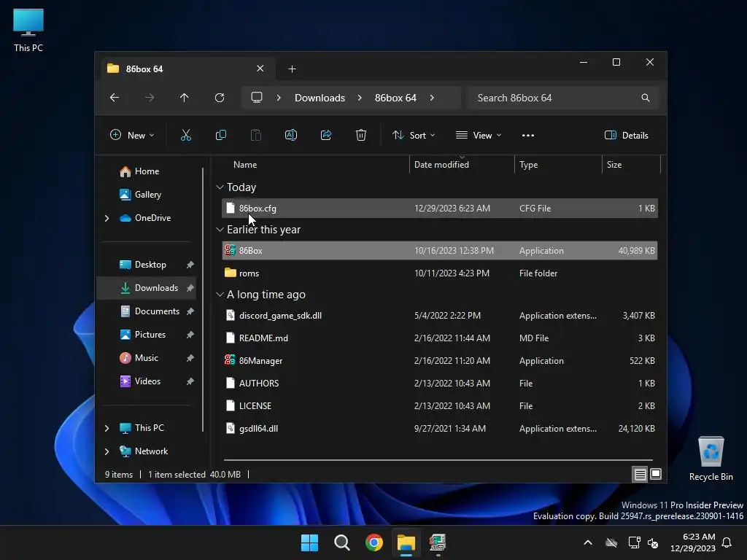The image size is (747, 560).
Task: Click the 86Box taskbar icon
Action: [x=438, y=542]
